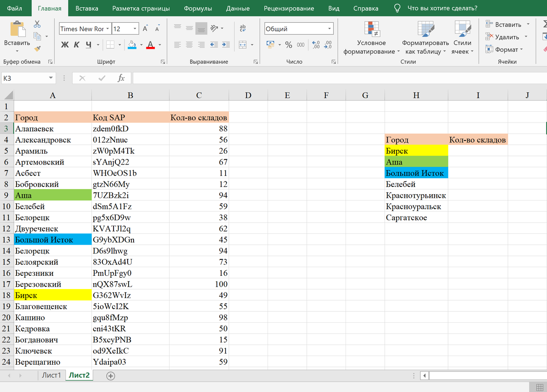Apply thousands separator 000 format
Screen dimensions: 547x392
point(301,45)
